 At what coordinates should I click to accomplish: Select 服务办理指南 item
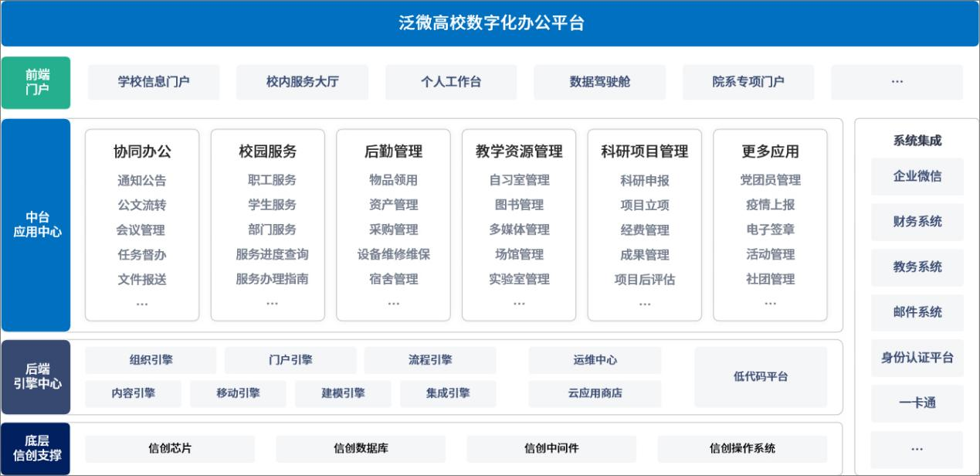(272, 279)
